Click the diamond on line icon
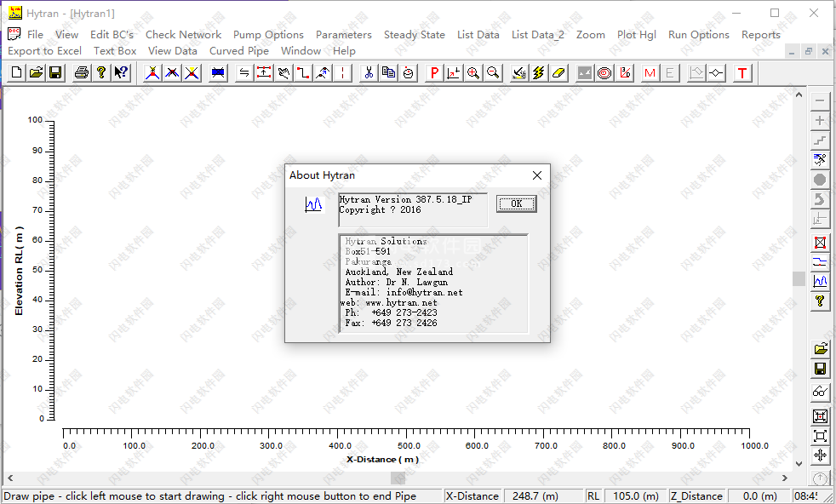836x504 pixels. [x=716, y=72]
